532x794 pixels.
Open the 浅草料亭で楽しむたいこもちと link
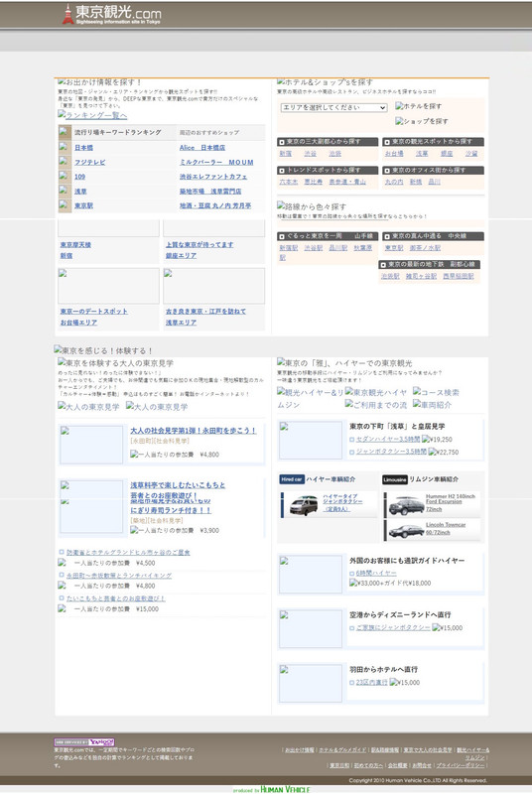(x=178, y=484)
